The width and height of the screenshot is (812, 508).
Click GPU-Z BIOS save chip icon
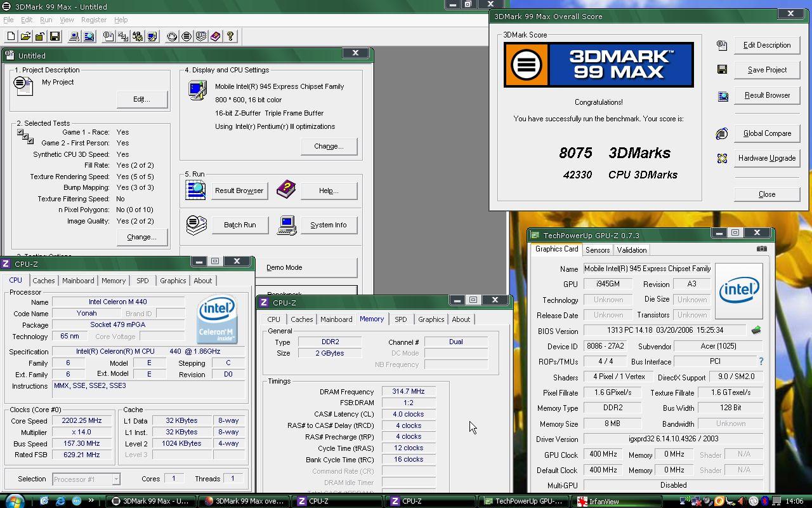[x=756, y=330]
